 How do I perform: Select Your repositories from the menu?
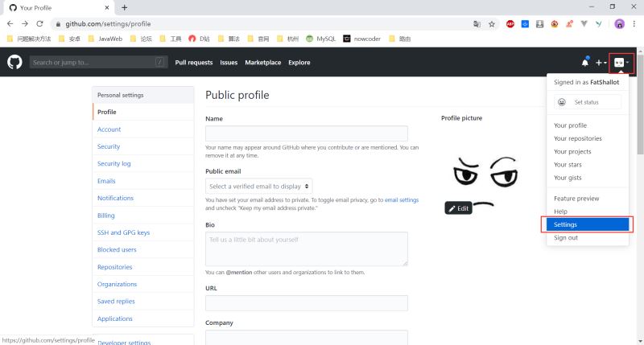click(x=578, y=138)
